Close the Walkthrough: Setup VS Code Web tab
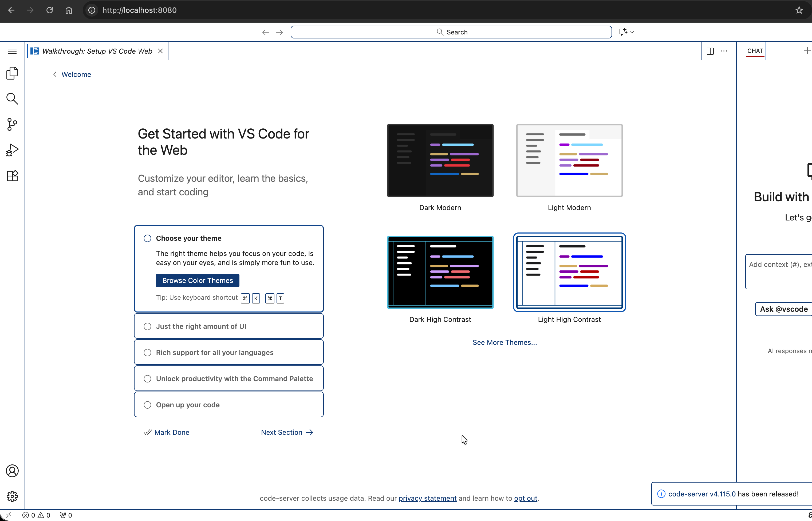Screen dimensions: 812x521 tap(160, 51)
